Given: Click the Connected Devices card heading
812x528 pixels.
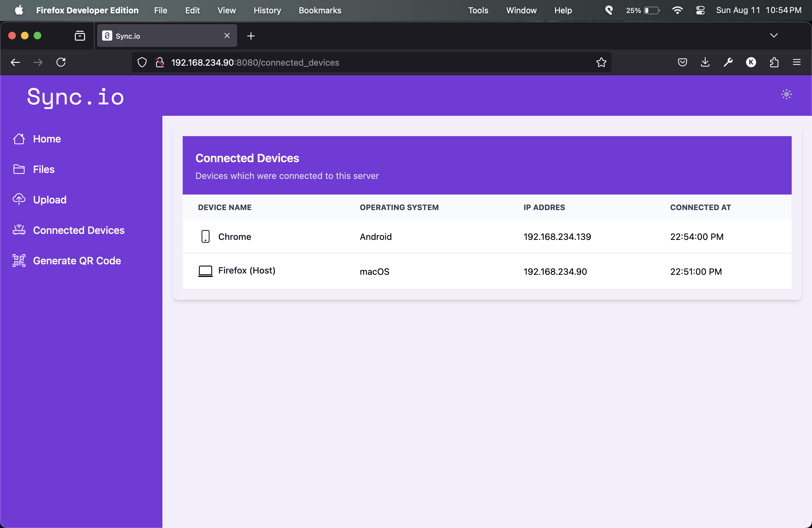Looking at the screenshot, I should [247, 158].
